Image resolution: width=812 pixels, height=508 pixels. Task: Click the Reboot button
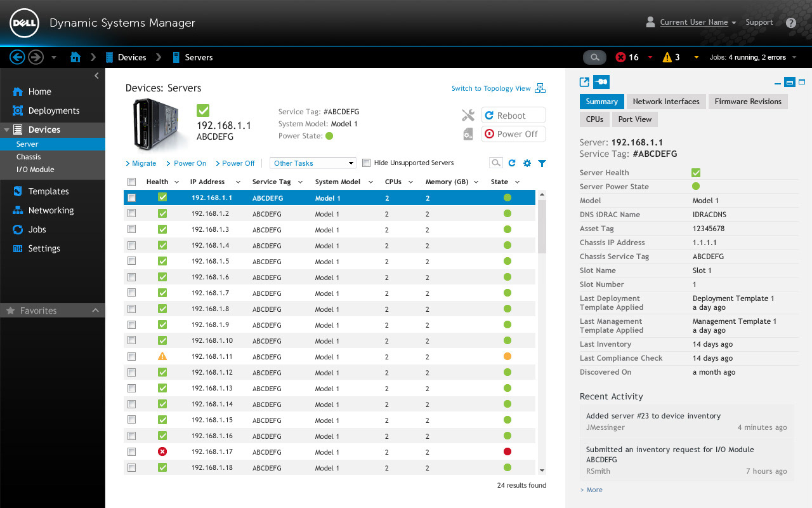(514, 116)
